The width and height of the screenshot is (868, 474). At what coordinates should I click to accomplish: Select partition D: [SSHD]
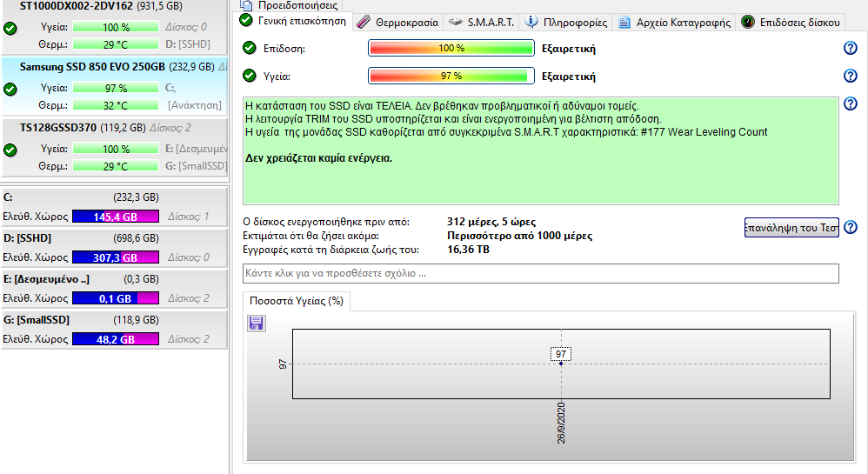[x=113, y=248]
